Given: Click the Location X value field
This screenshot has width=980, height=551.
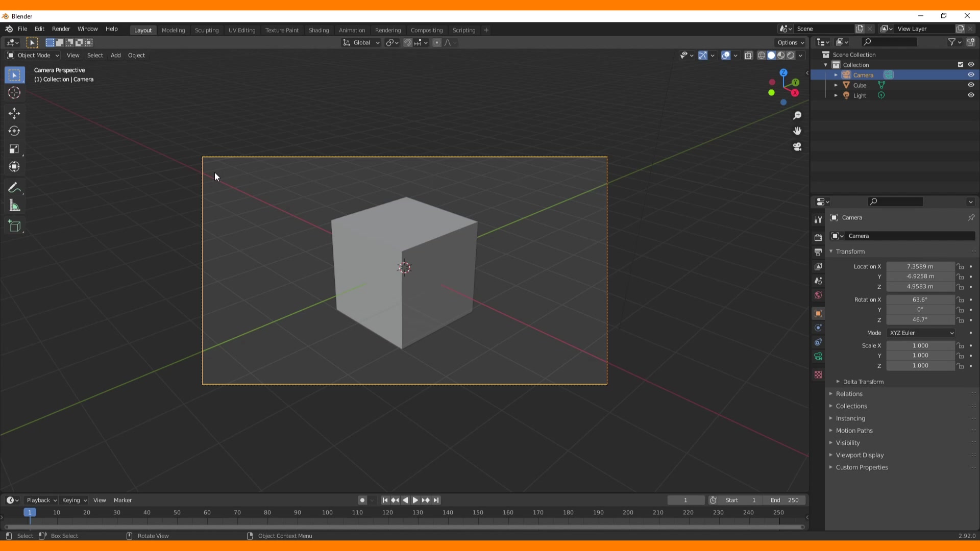Looking at the screenshot, I should [x=920, y=266].
